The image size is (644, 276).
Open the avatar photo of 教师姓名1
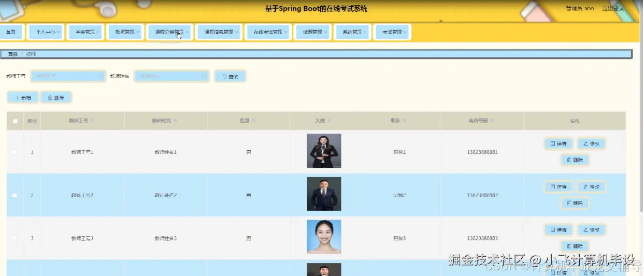pos(324,151)
